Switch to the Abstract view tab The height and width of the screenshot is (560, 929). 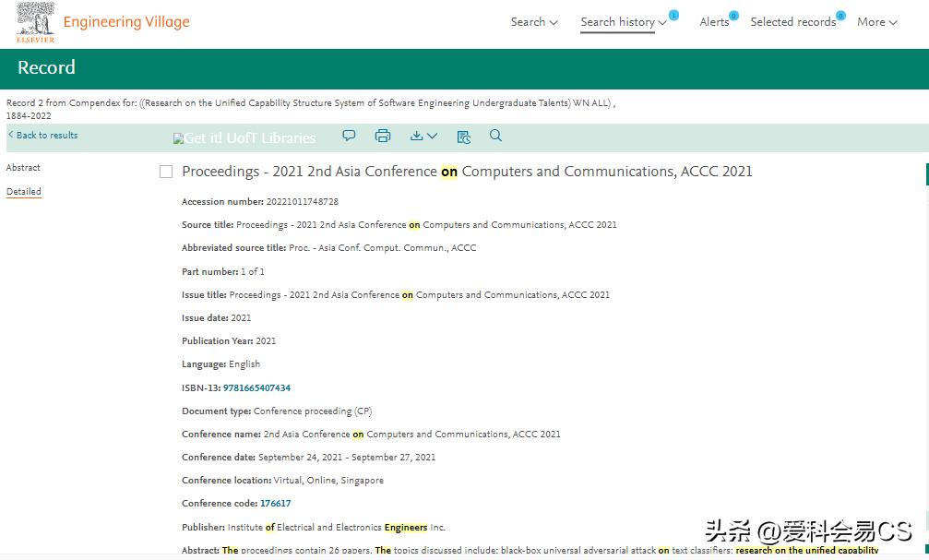point(23,168)
